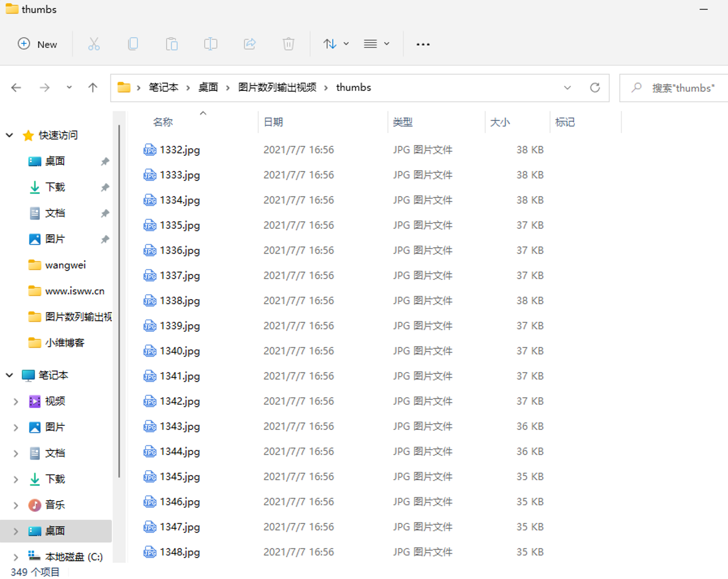
Task: Open 文档 under quick access
Action: (x=55, y=213)
